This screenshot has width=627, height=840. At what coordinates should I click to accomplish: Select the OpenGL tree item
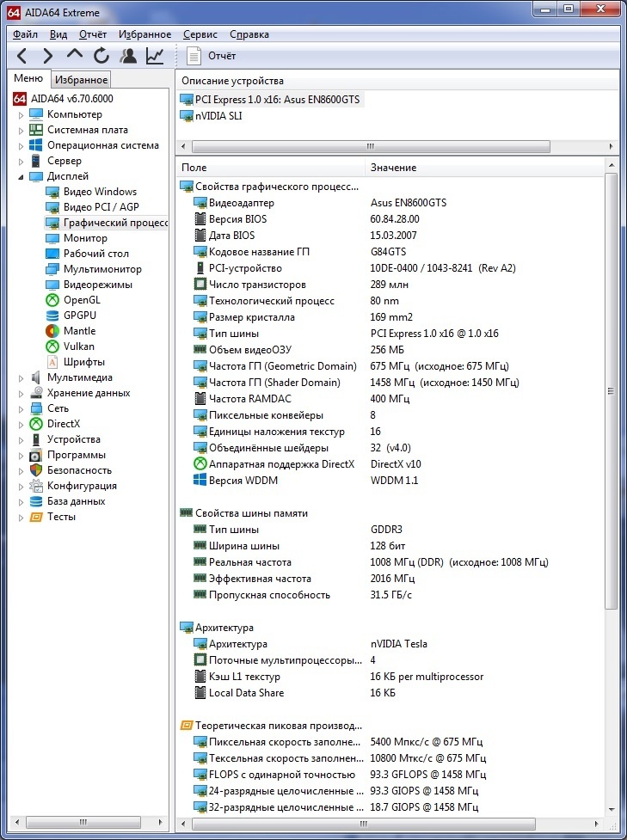(x=82, y=300)
